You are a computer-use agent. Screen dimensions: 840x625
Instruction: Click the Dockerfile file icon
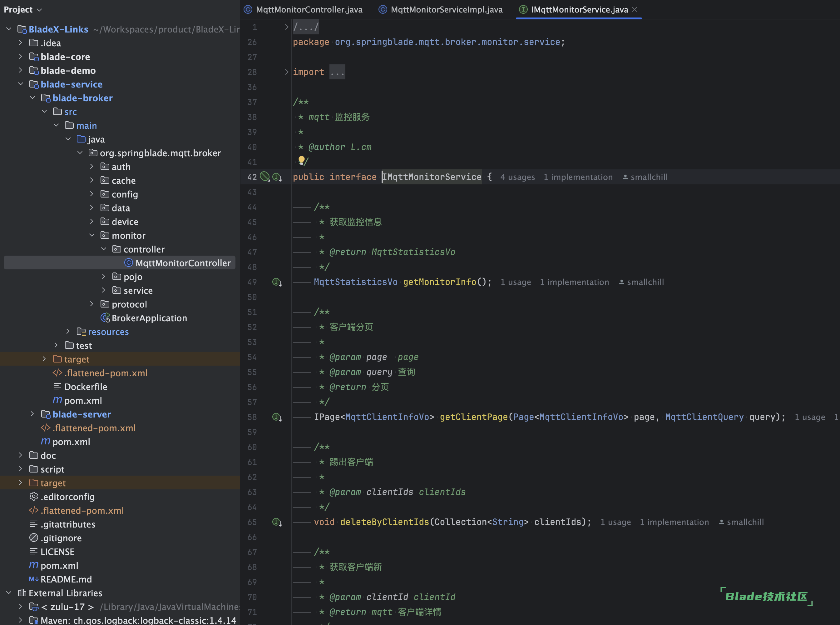click(57, 387)
